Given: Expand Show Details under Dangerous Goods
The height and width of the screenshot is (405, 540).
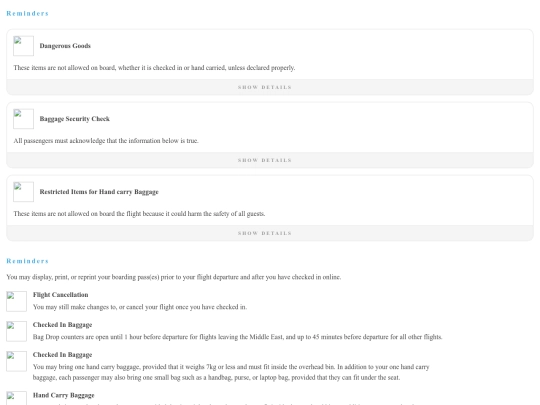Looking at the screenshot, I should [264, 87].
